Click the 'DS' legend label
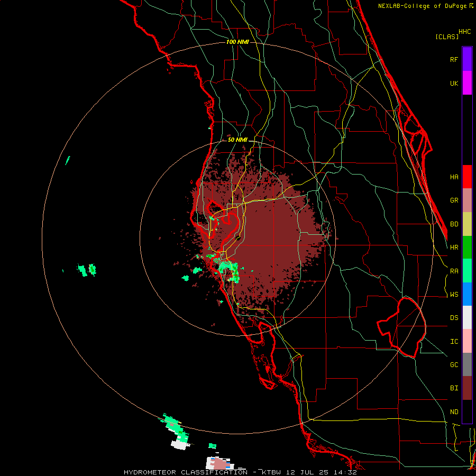This screenshot has width=476, height=476. [454, 317]
